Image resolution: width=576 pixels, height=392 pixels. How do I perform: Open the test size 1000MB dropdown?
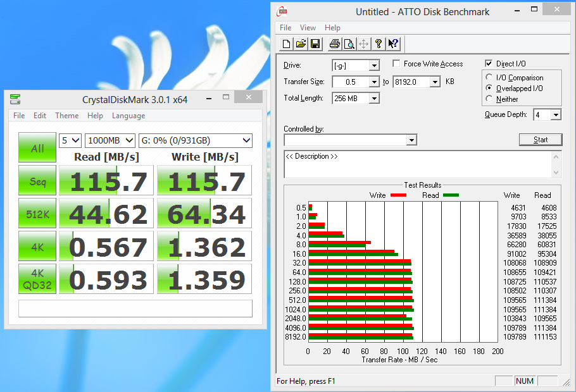pyautogui.click(x=110, y=140)
